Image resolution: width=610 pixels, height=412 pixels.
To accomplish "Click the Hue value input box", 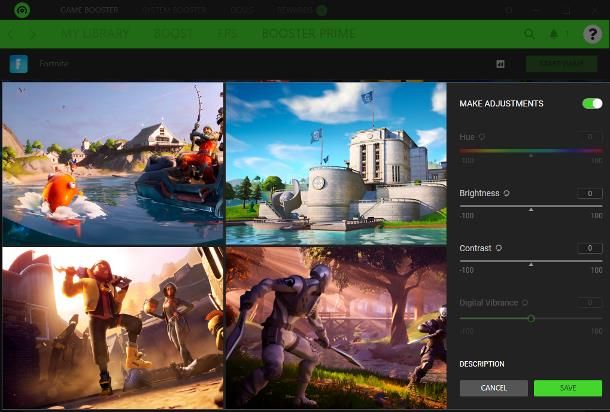I will pyautogui.click(x=590, y=137).
